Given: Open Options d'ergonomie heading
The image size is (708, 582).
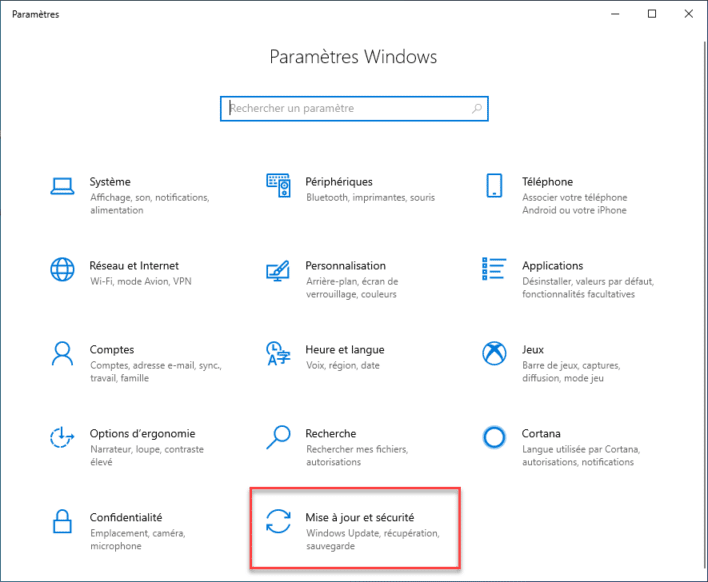Looking at the screenshot, I should [142, 433].
